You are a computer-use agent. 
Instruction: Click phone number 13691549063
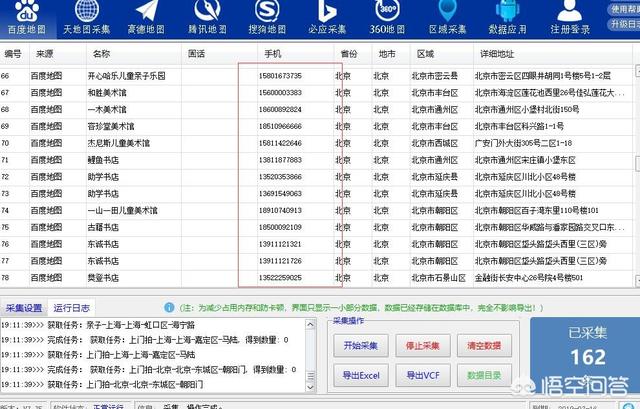[x=280, y=193]
